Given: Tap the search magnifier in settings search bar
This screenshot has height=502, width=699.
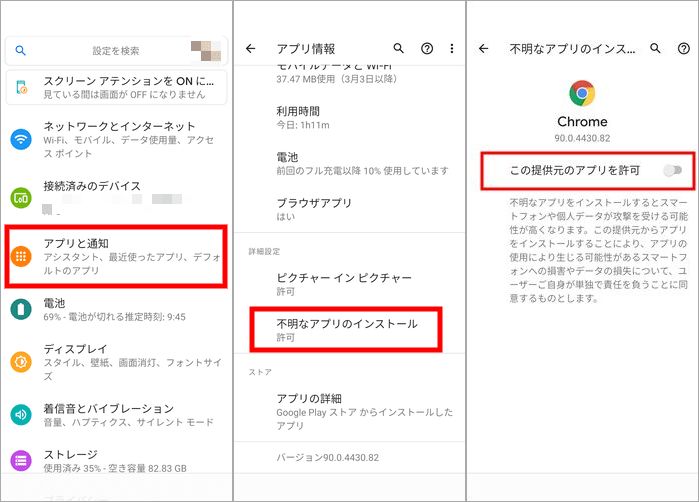Looking at the screenshot, I should (x=21, y=50).
